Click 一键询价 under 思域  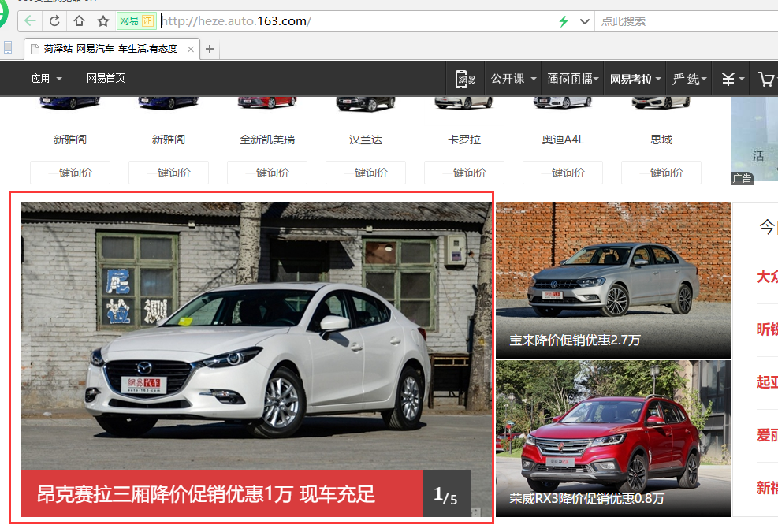tap(661, 173)
